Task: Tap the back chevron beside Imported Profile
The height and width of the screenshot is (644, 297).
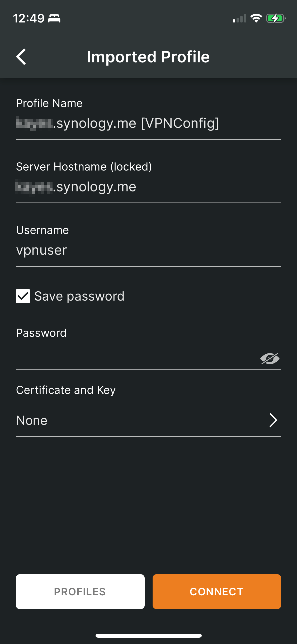Action: [21, 56]
